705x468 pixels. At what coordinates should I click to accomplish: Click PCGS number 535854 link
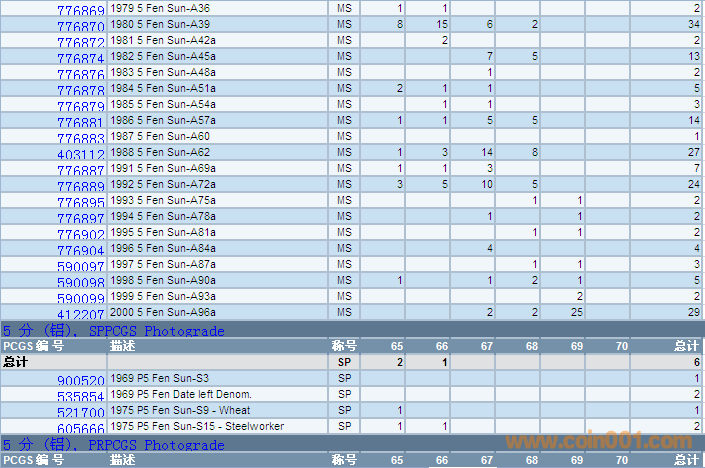(x=80, y=397)
